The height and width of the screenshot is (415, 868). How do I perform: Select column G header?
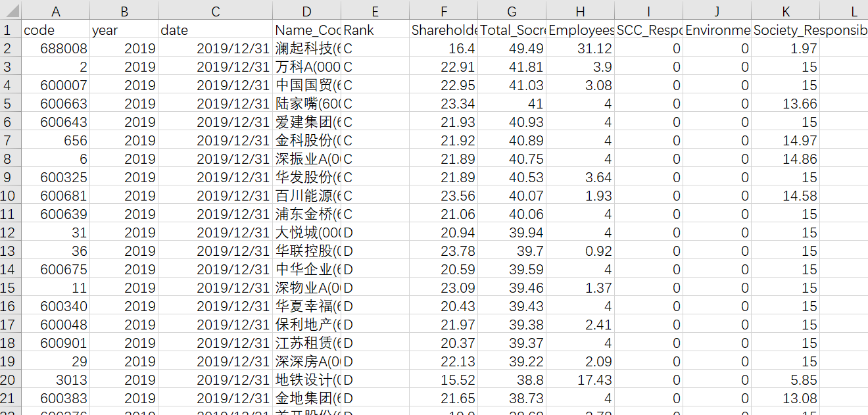512,11
